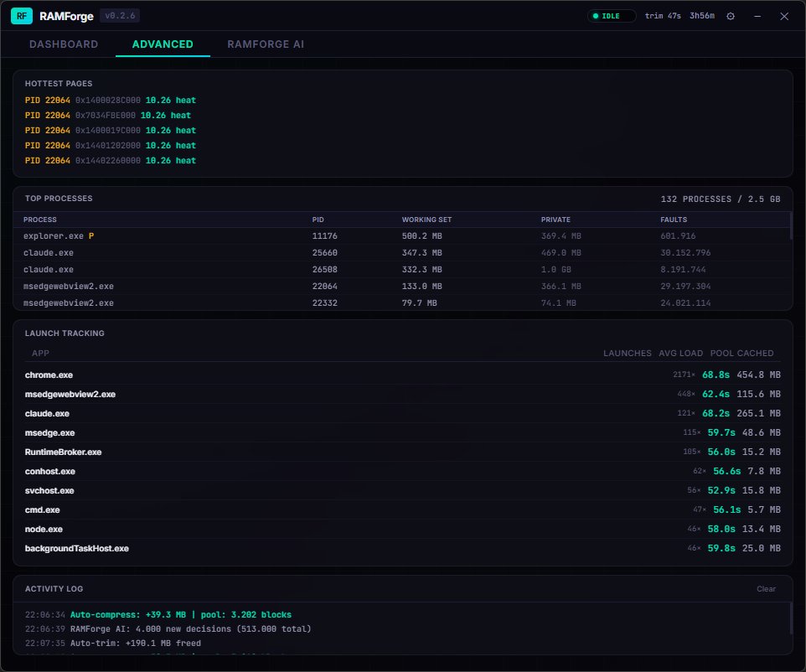806x672 pixels.
Task: Select claude.exe row with PID 25660
Action: coord(401,253)
